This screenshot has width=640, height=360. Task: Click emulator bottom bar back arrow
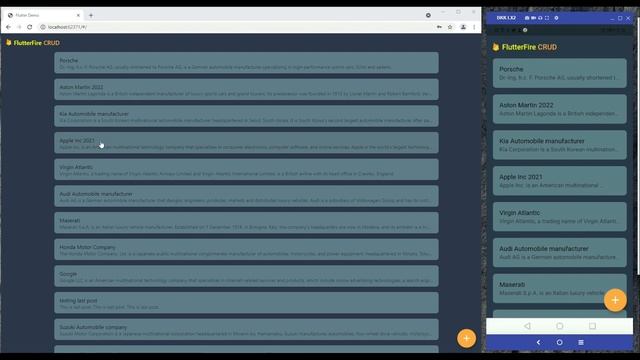[x=538, y=342]
